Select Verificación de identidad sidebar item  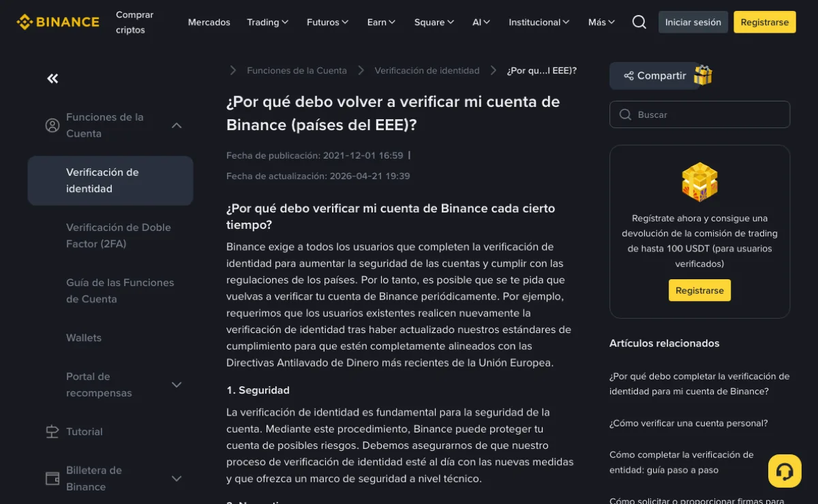[110, 180]
